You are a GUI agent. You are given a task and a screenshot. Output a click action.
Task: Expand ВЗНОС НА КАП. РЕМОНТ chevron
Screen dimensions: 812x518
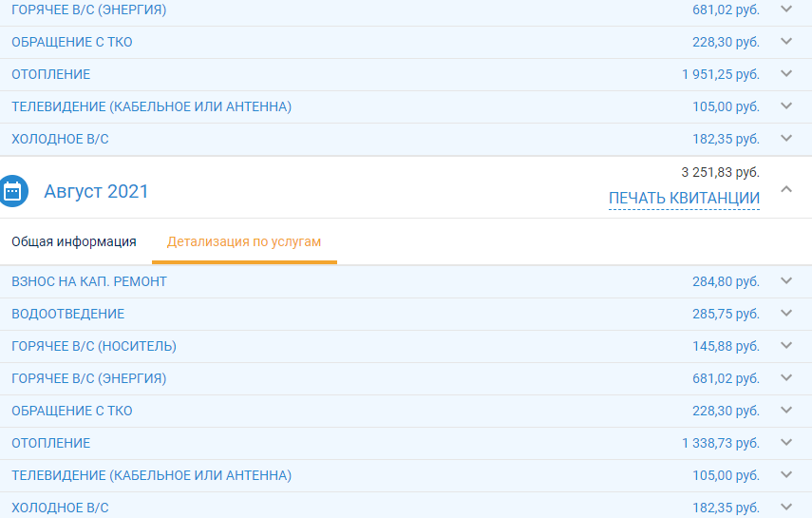[x=786, y=281]
